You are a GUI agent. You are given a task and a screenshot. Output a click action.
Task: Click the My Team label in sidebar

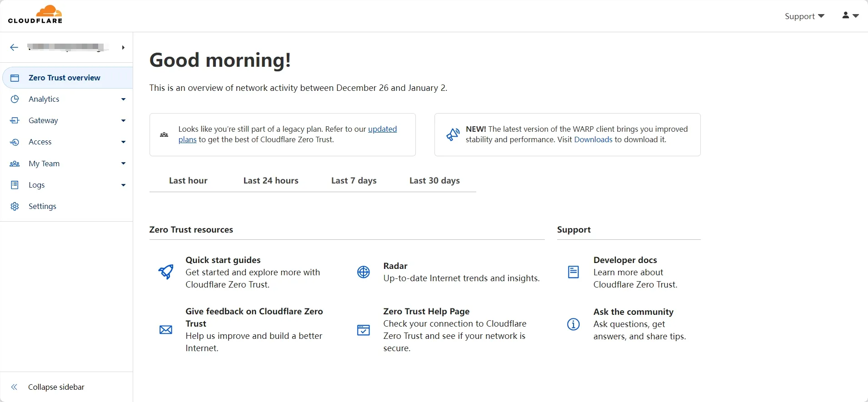pyautogui.click(x=44, y=164)
